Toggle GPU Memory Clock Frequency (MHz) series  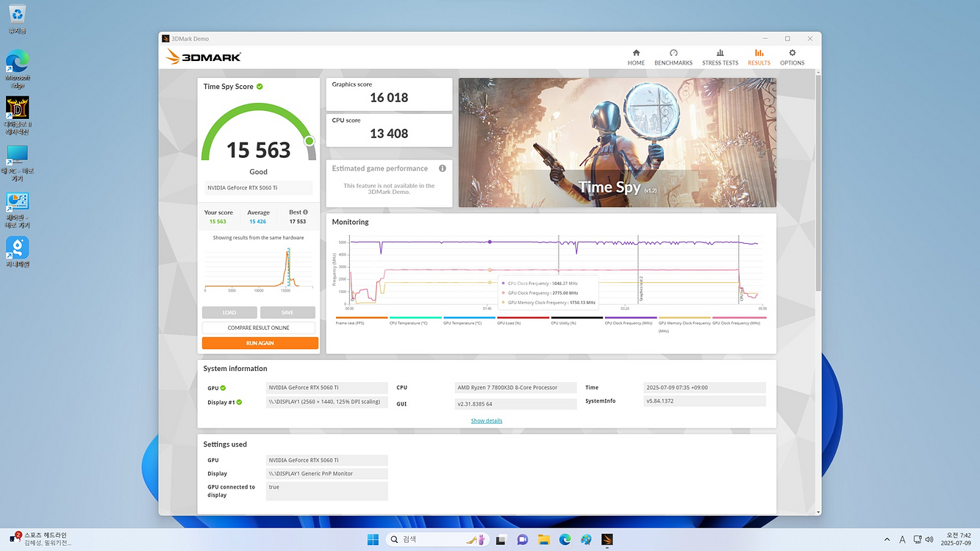click(684, 324)
